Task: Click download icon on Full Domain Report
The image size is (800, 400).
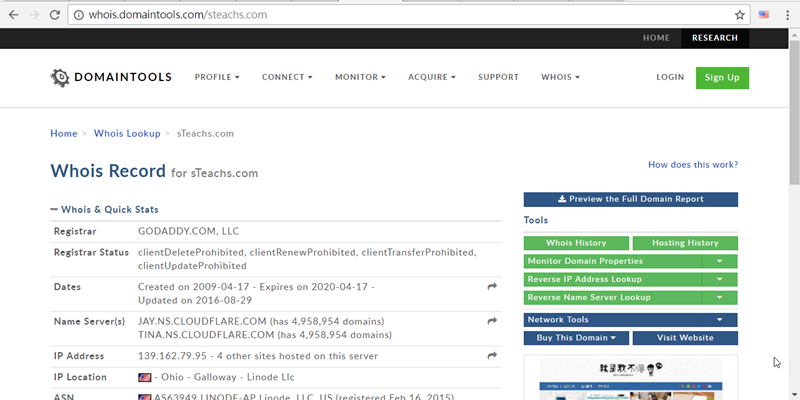Action: [562, 199]
